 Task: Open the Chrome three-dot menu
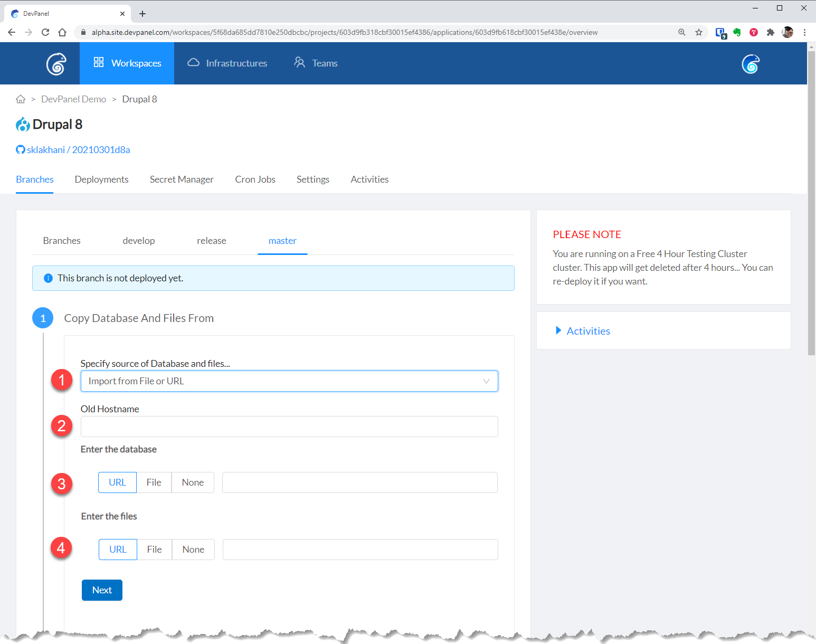(804, 32)
